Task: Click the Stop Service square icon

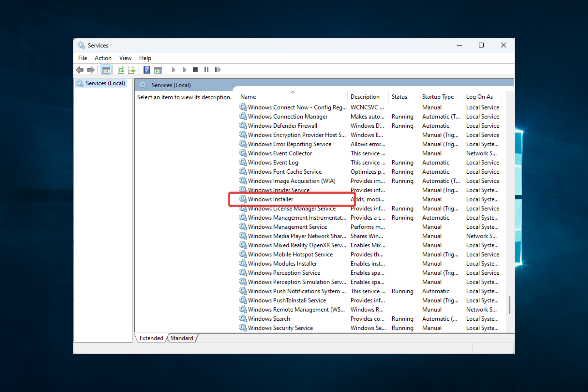Action: click(x=195, y=70)
